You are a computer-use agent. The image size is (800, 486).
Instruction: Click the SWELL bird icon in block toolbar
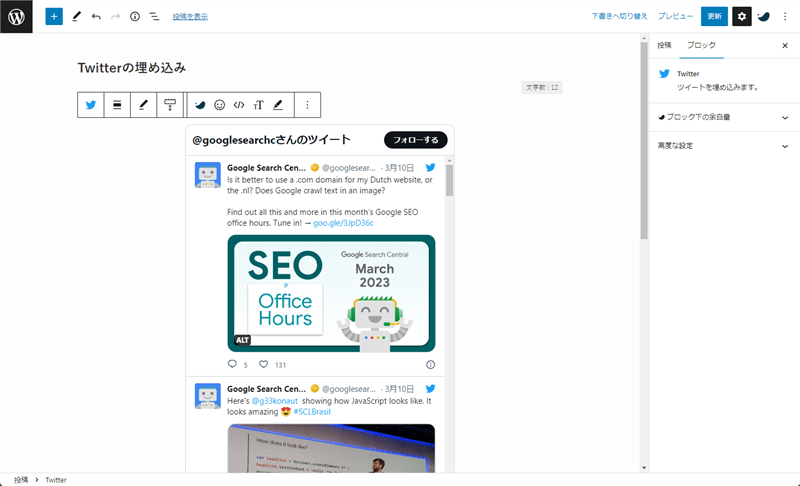pyautogui.click(x=200, y=105)
